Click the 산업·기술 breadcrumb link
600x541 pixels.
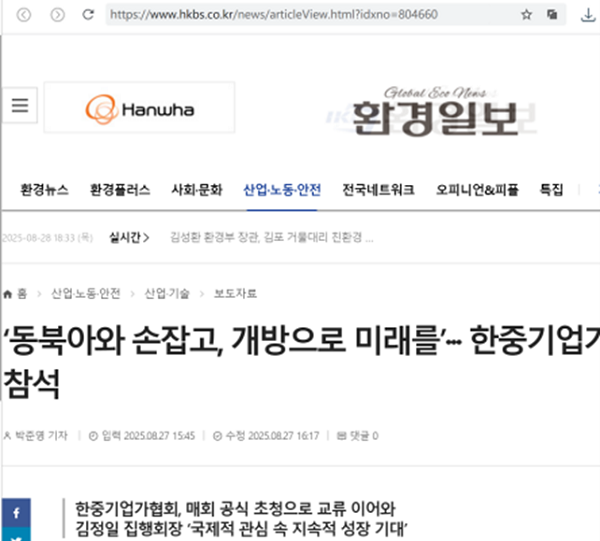(x=166, y=293)
